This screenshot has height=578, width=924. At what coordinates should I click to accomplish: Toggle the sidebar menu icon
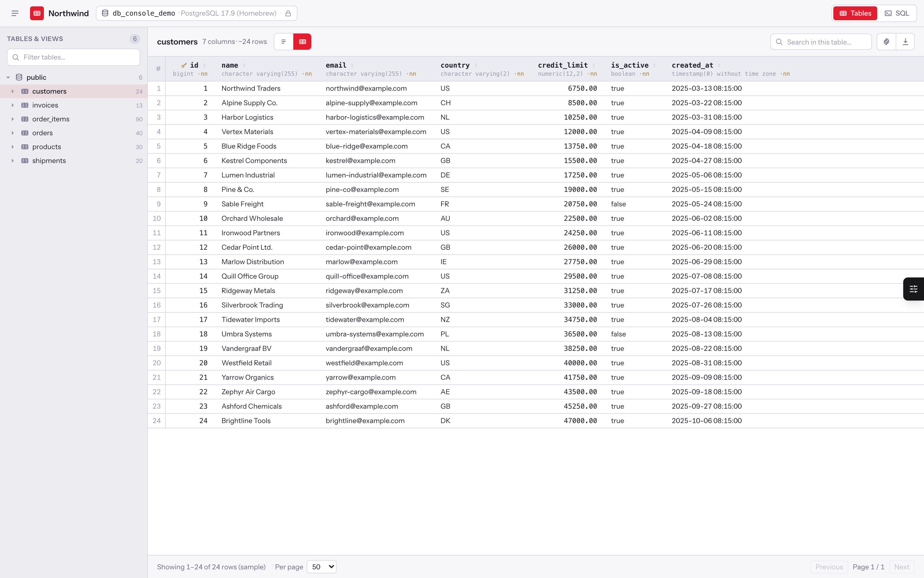(x=15, y=13)
